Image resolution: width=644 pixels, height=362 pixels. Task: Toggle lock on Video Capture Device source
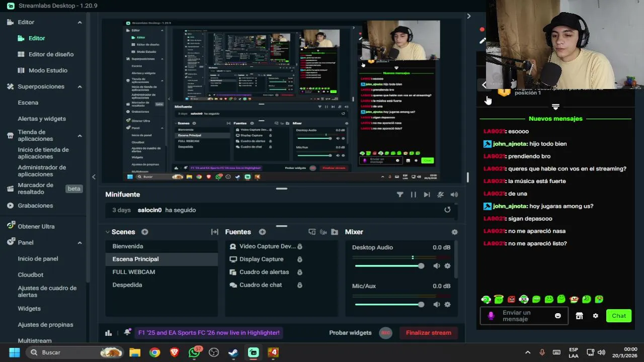300,246
